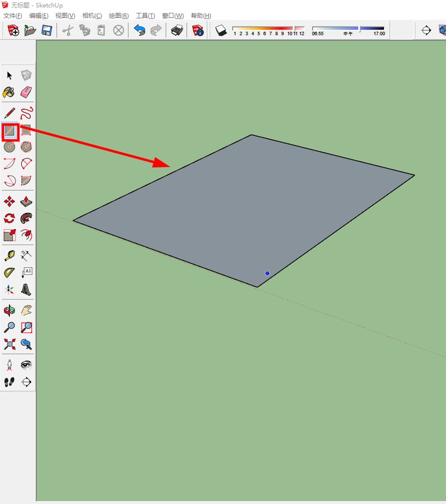
Task: Activate the Move tool
Action: (x=9, y=201)
